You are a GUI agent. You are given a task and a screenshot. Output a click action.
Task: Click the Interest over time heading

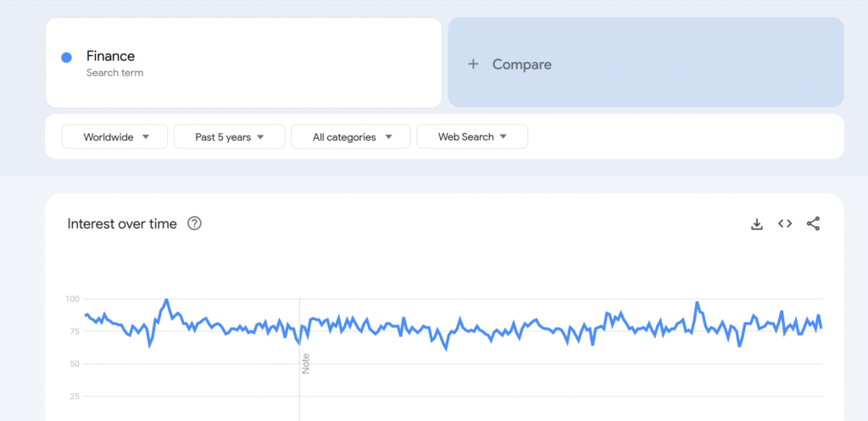122,224
